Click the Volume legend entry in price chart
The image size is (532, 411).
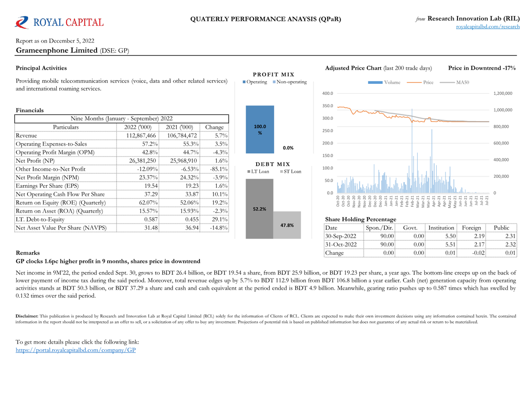pyautogui.click(x=384, y=82)
